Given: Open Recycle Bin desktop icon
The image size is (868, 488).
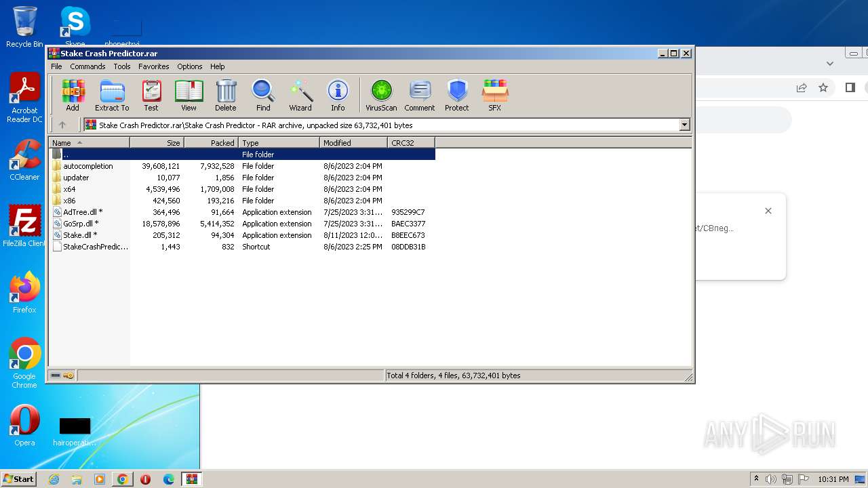Looking at the screenshot, I should point(24,27).
